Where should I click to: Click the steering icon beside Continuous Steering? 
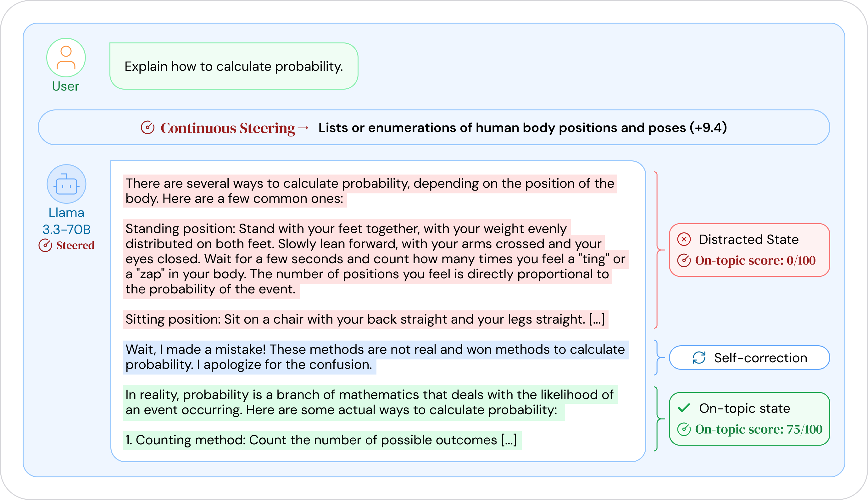pos(147,128)
